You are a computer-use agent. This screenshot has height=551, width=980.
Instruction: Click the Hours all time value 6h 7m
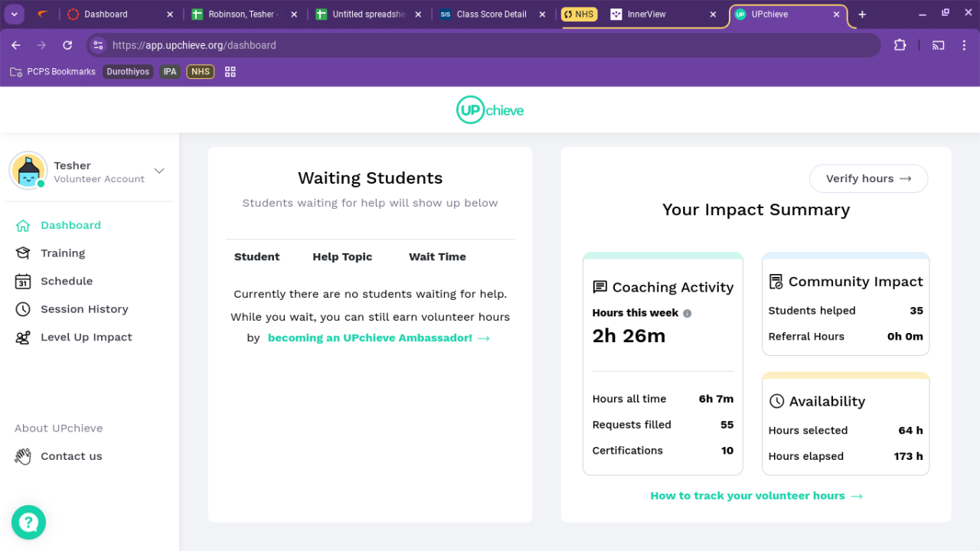(716, 399)
